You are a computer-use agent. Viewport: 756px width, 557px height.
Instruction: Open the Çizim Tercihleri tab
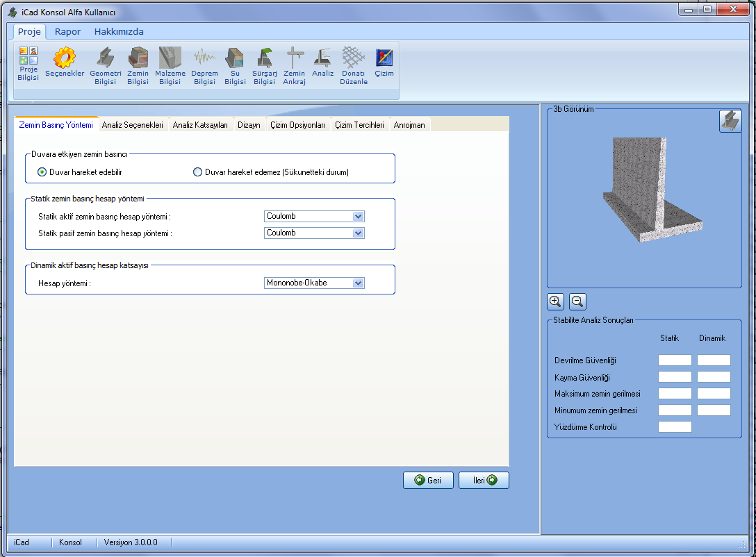coord(360,125)
